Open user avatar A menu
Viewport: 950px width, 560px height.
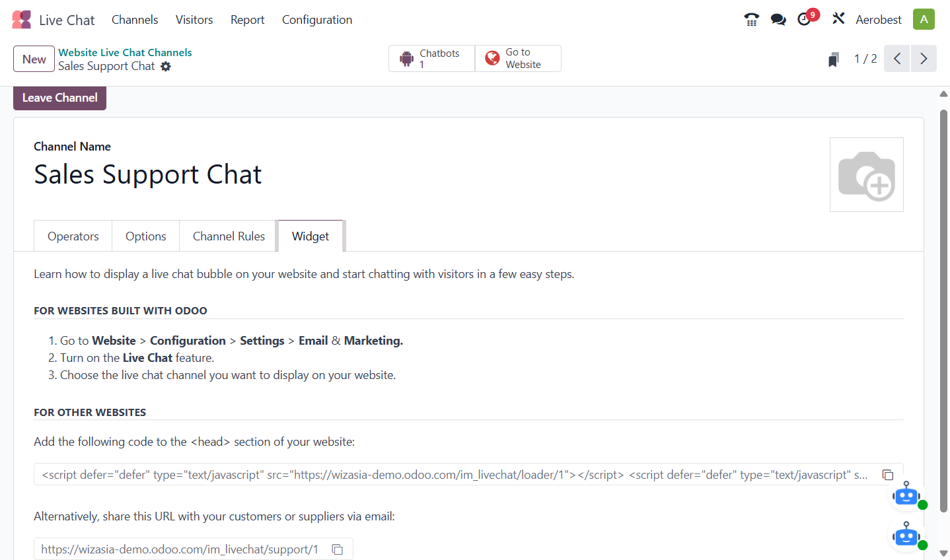tap(924, 19)
